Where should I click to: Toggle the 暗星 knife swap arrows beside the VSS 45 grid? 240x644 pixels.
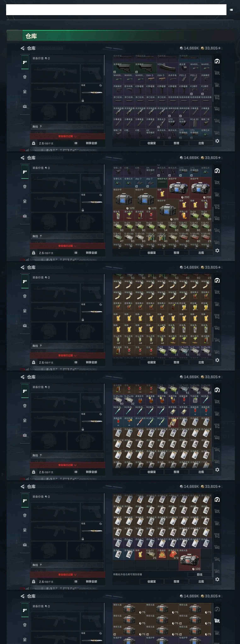pos(100,85)
